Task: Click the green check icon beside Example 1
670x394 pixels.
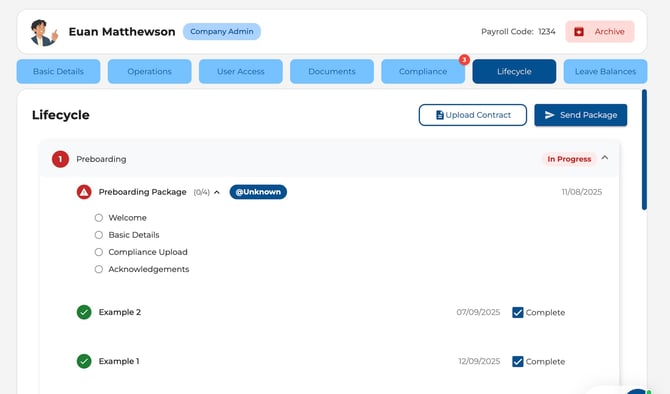Action: (x=84, y=362)
